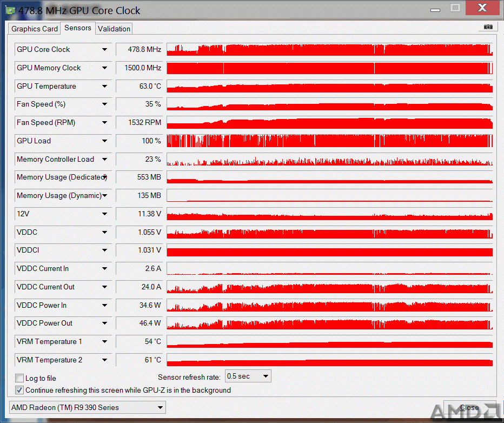The width and height of the screenshot is (504, 423).
Task: Minimize the GPU-Z window
Action: point(435,10)
